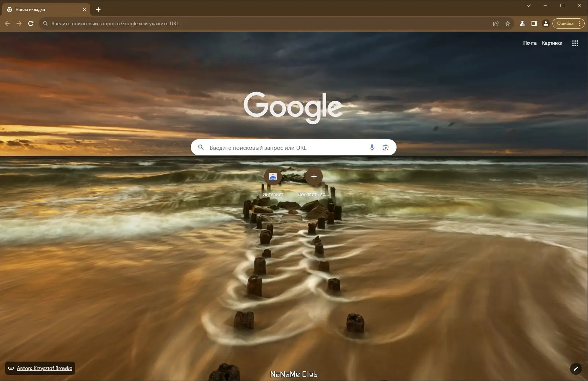
Task: Open the Картинки link
Action: 552,43
